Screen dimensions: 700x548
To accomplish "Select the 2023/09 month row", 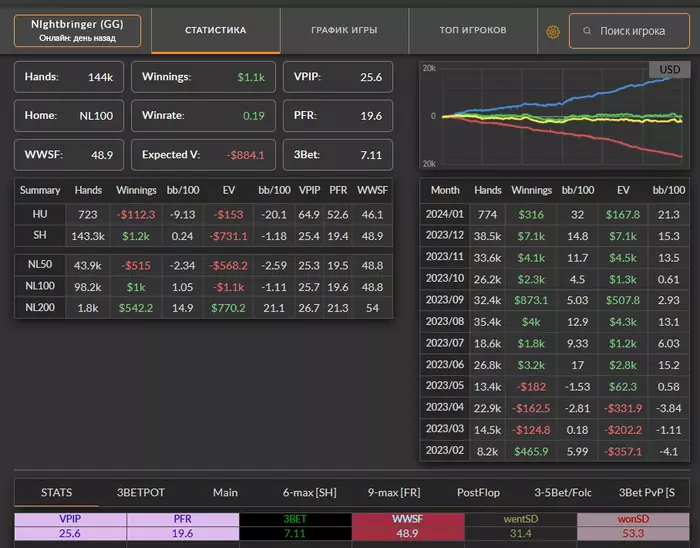I will coord(554,300).
